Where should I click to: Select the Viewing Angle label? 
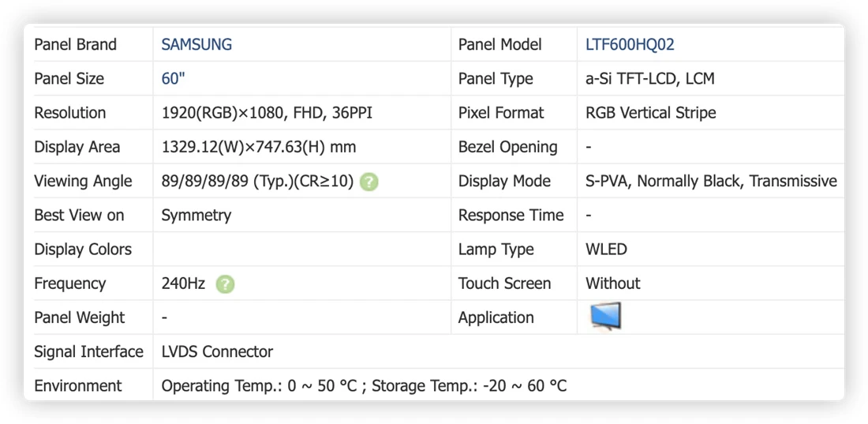coord(83,182)
